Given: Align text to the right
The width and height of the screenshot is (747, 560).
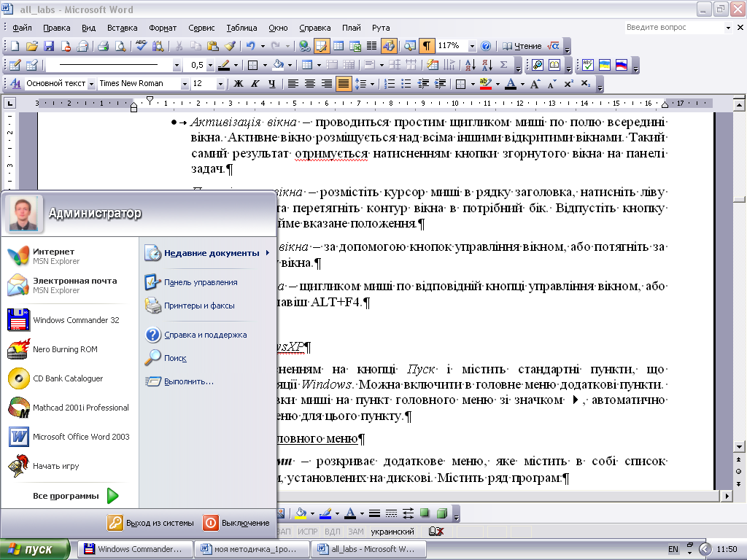Looking at the screenshot, I should tap(326, 84).
